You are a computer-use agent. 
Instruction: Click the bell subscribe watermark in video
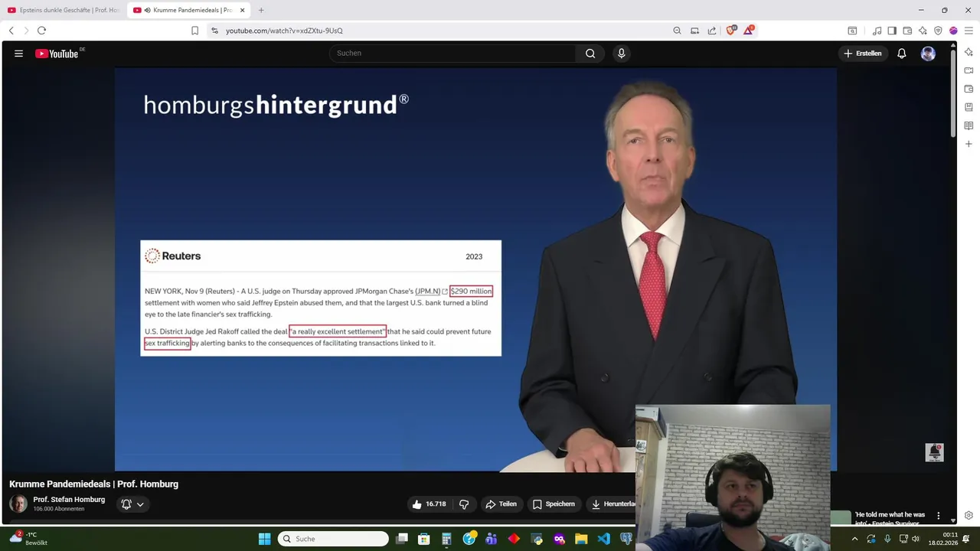(934, 452)
